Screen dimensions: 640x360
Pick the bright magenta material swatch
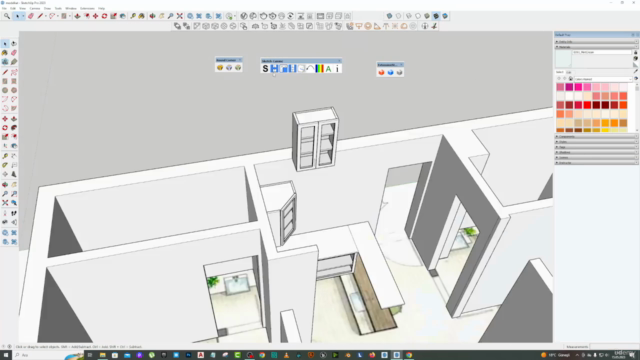tap(578, 87)
